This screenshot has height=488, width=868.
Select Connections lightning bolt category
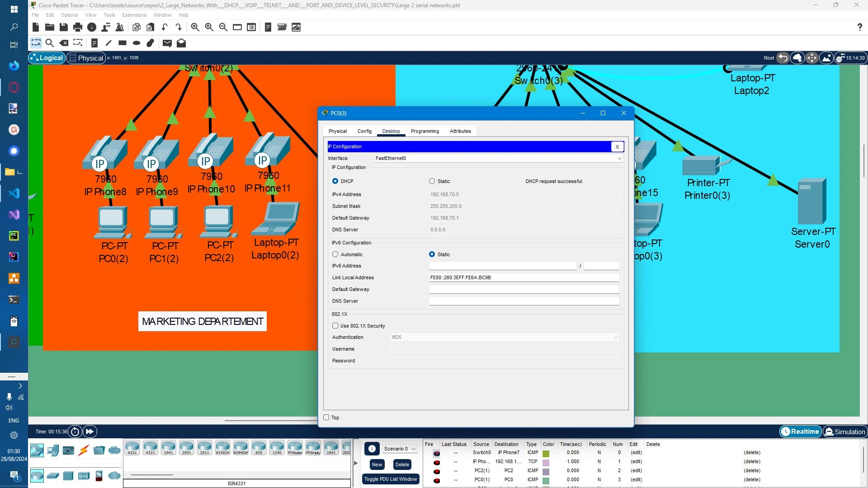click(84, 450)
